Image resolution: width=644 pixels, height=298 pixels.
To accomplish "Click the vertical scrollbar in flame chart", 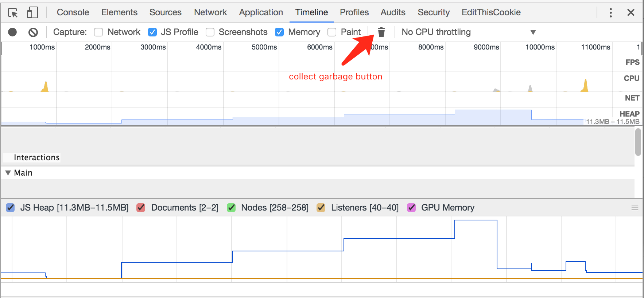I will [638, 142].
